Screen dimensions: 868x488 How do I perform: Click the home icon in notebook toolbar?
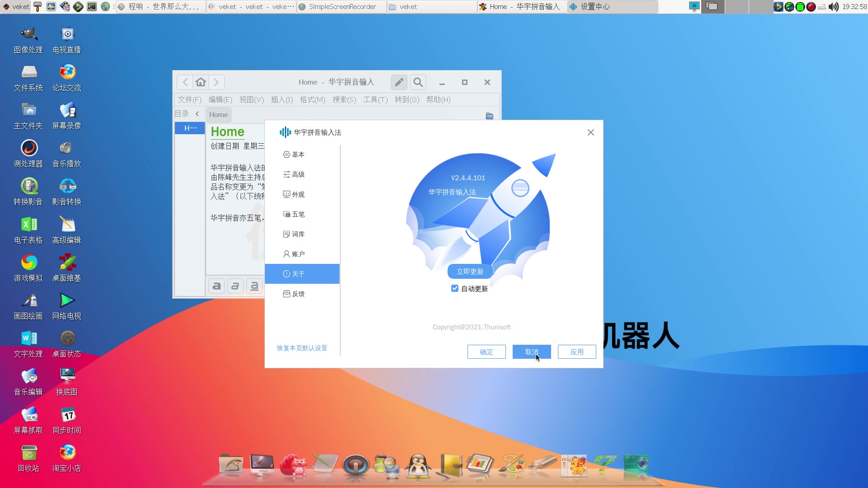click(x=201, y=82)
